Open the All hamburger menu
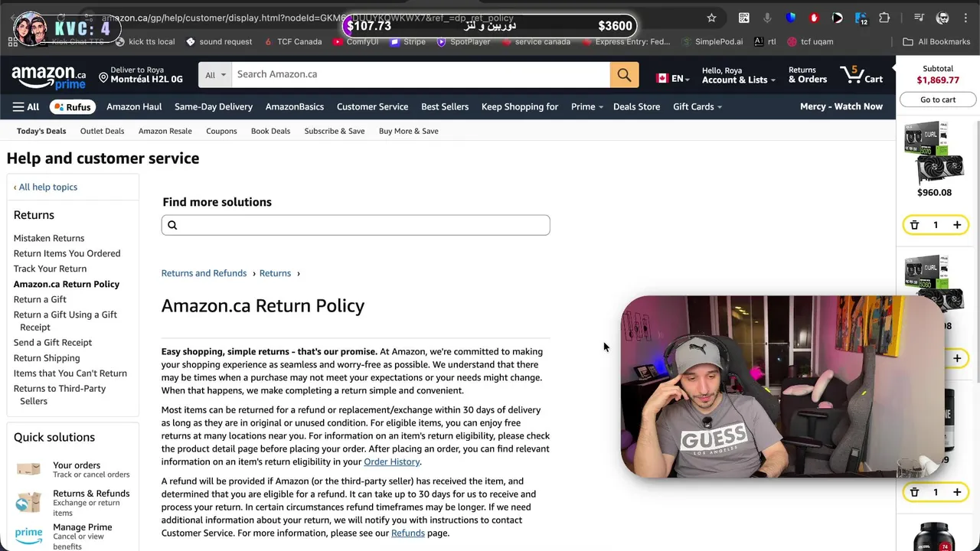This screenshot has height=551, width=980. point(25,106)
